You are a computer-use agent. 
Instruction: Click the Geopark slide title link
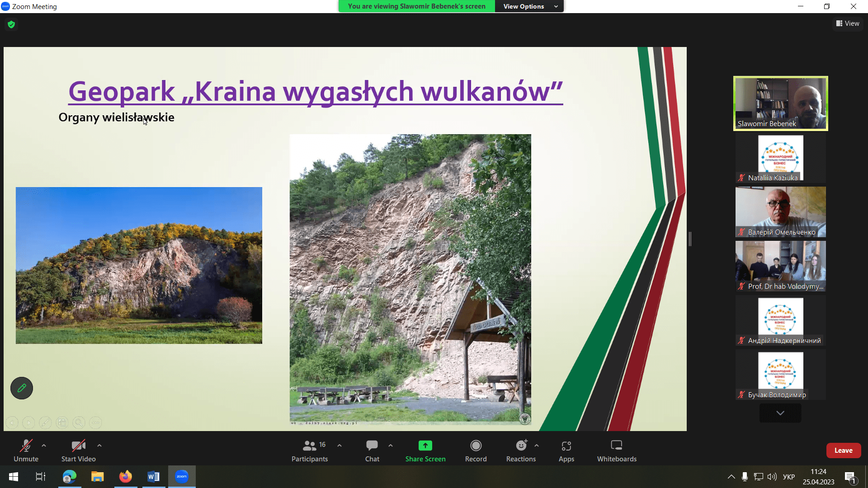(315, 91)
